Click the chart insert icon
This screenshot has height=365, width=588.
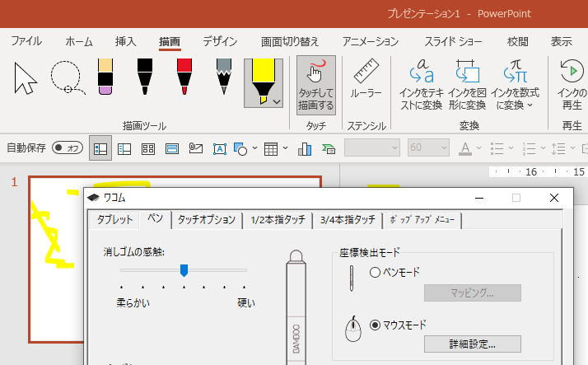[x=305, y=149]
